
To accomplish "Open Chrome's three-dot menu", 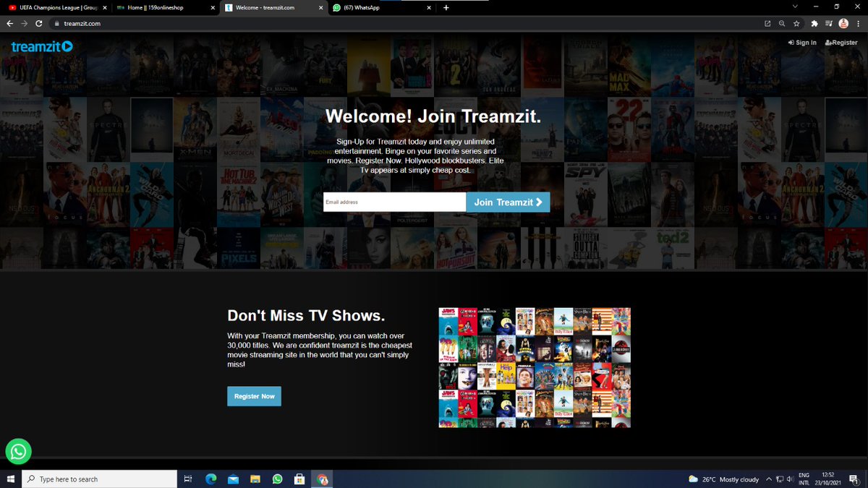I will tap(858, 22).
